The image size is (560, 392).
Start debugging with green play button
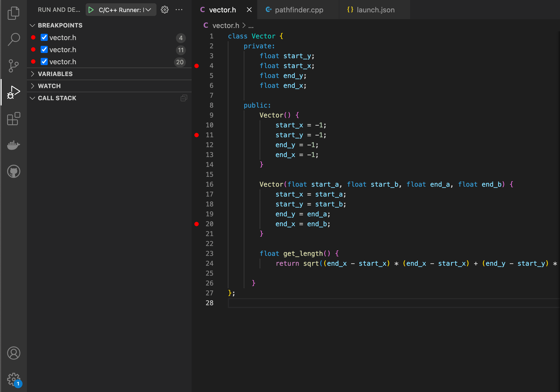(x=91, y=10)
